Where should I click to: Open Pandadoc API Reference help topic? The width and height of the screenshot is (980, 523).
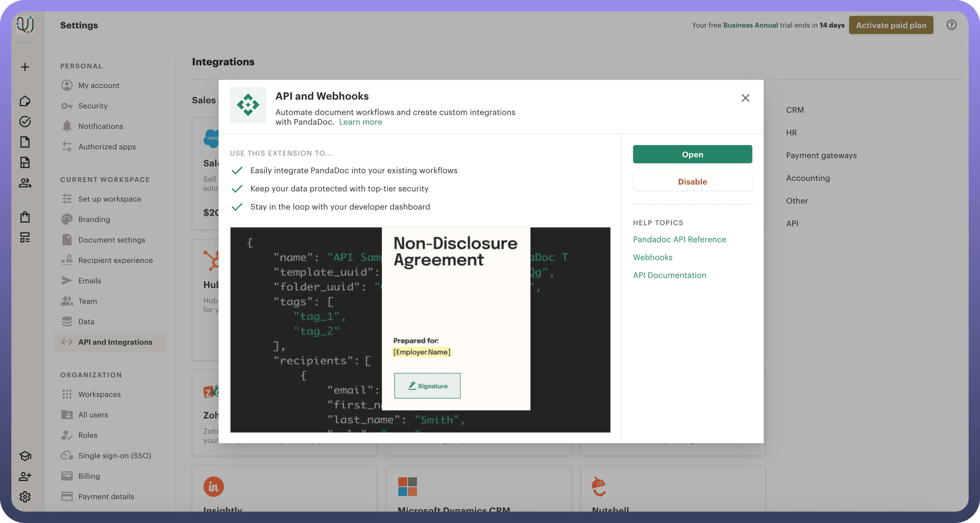(x=679, y=240)
